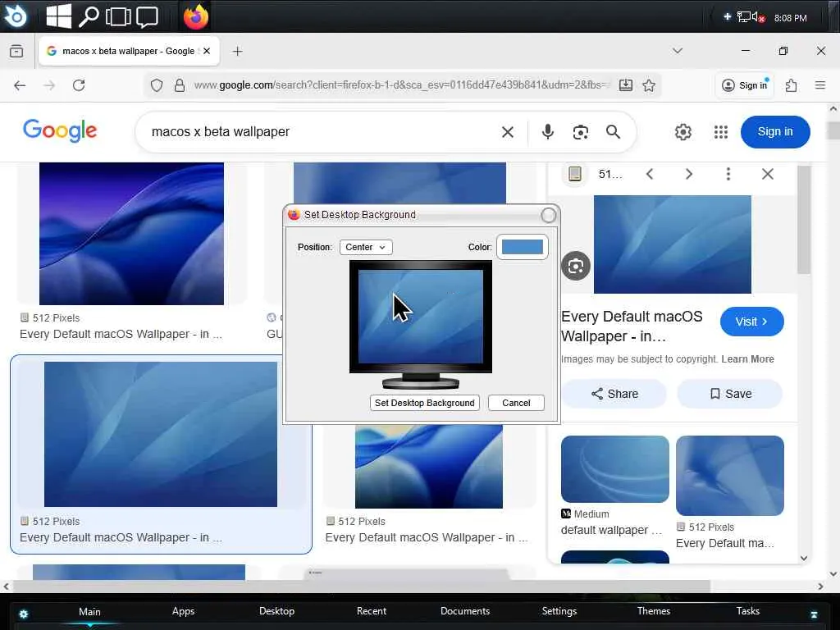This screenshot has width=840, height=630.
Task: Open the selected light blue wallpaper result
Action: pos(161,434)
